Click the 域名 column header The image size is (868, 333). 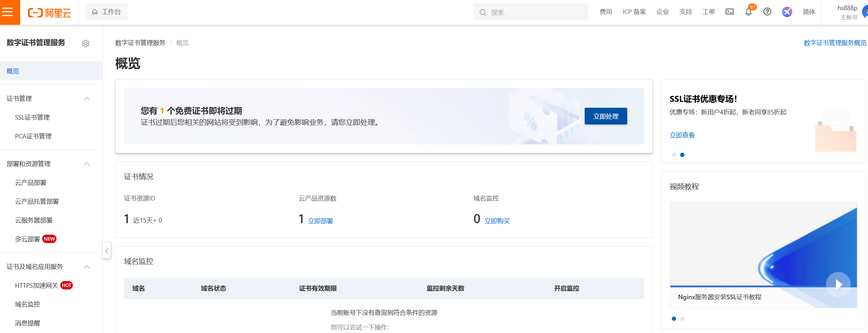(139, 288)
